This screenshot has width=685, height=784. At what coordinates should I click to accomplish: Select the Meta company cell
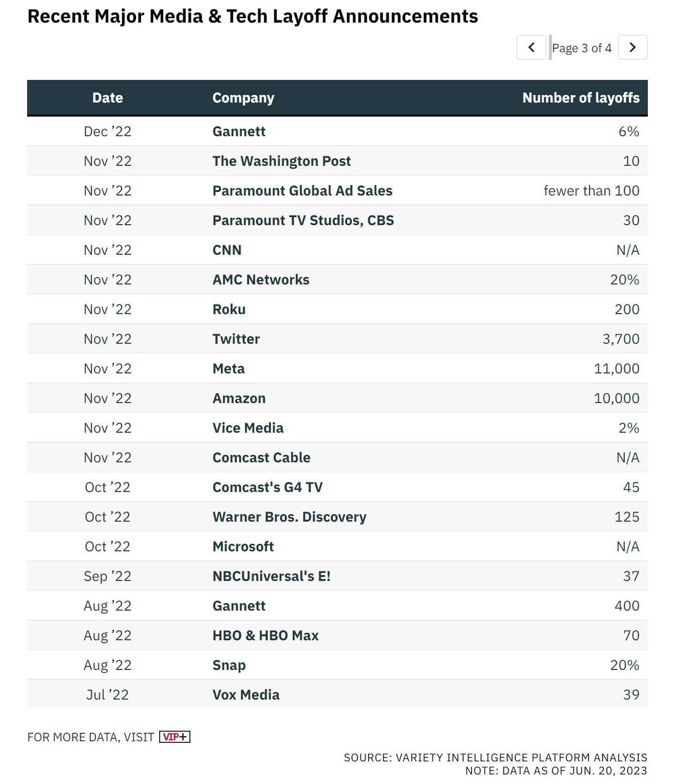(x=229, y=368)
